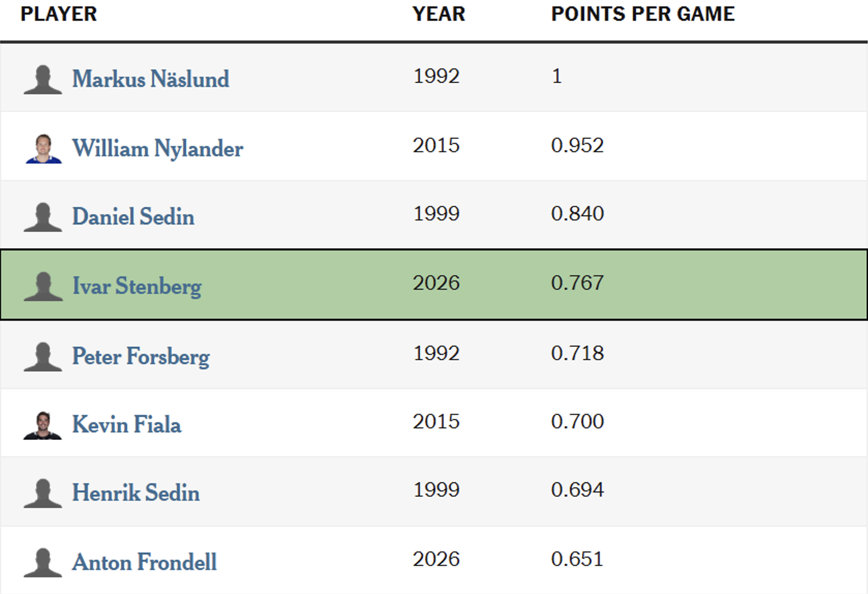Viewport: 868px width, 594px height.
Task: Open the Ivar Stenberg player link
Action: pos(137,287)
